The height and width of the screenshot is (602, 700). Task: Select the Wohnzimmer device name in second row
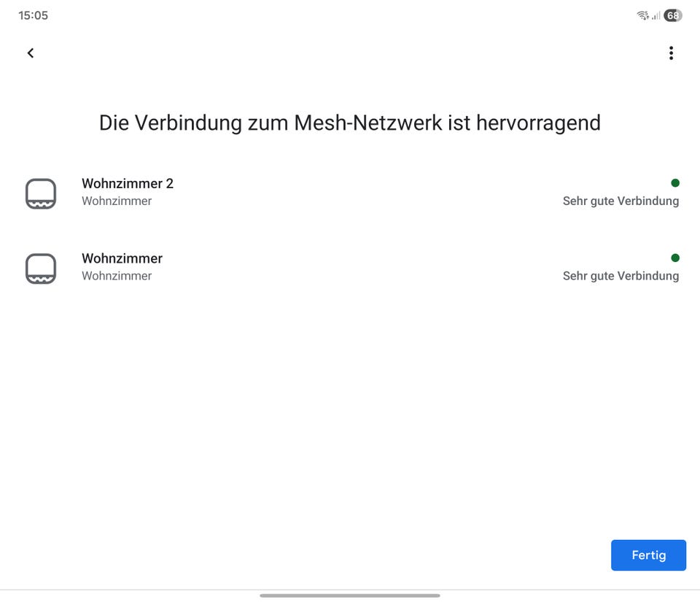pyautogui.click(x=122, y=258)
